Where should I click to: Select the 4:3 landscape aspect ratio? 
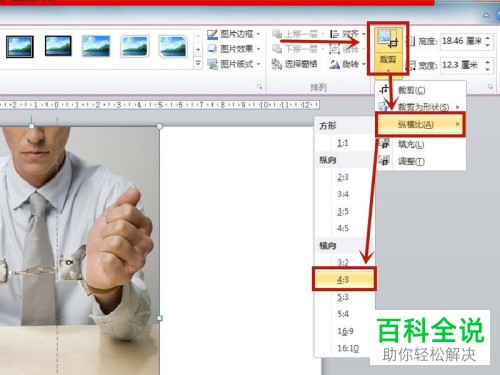tap(345, 279)
